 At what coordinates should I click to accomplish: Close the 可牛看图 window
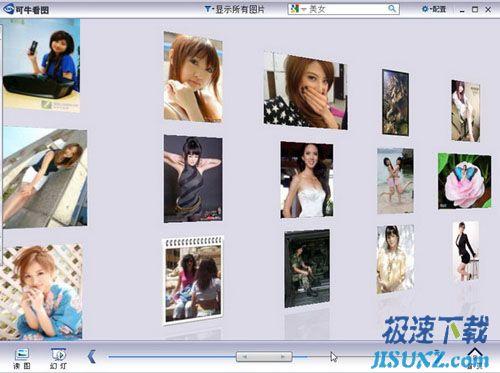tap(488, 9)
